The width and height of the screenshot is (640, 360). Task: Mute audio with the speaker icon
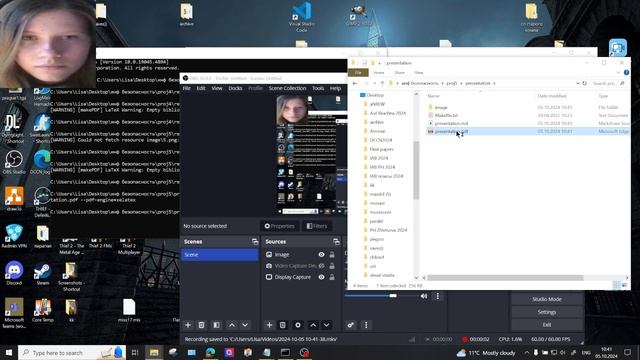(424, 296)
